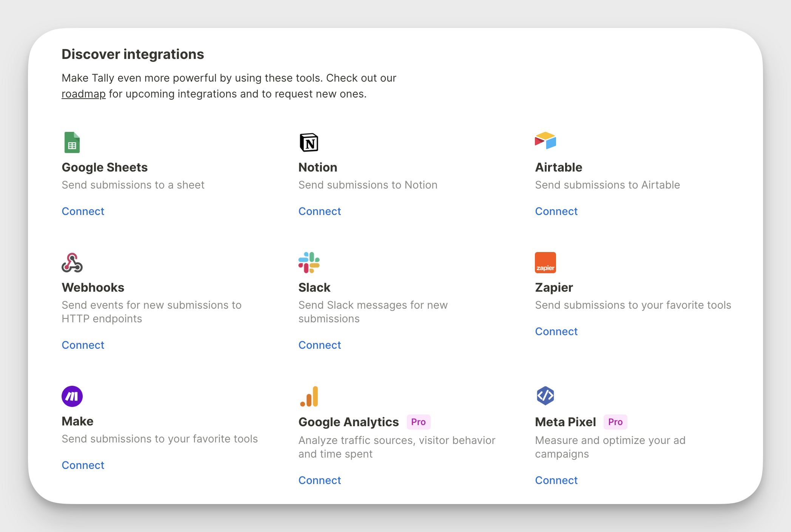Click the Meta Pixel title text

tap(565, 422)
